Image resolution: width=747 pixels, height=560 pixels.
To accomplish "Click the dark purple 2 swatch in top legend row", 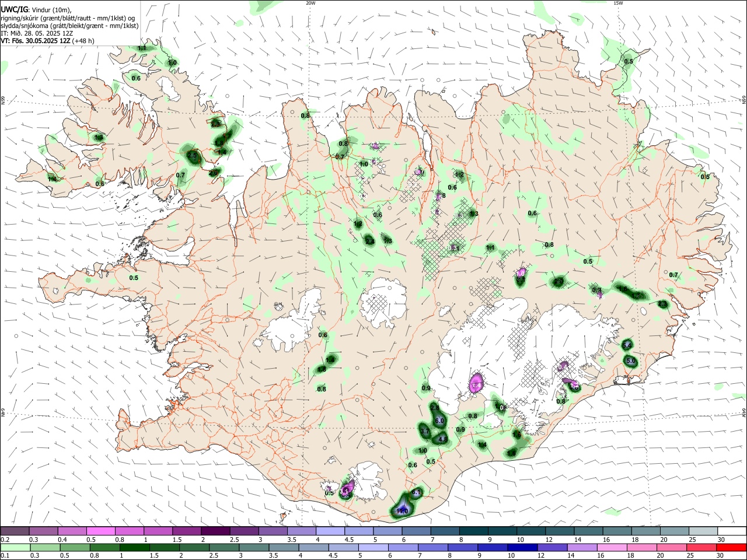I will click(215, 531).
